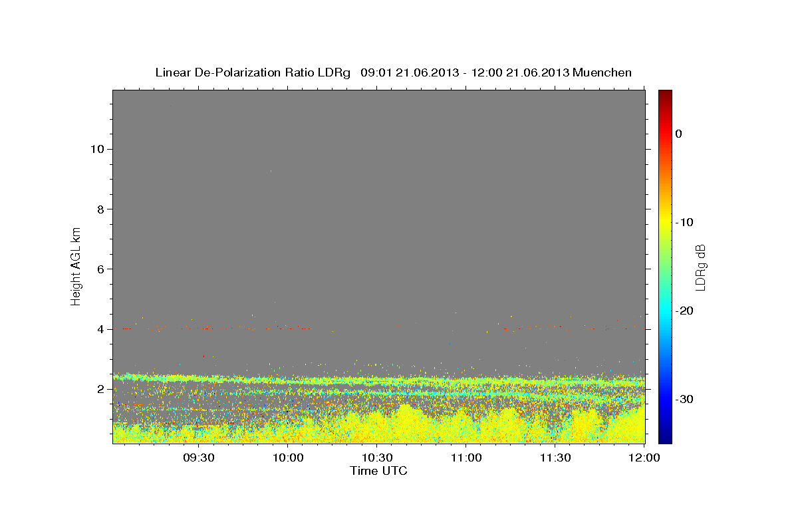The image size is (798, 532).
Task: Click the 12:00 time tick label
Action: (644, 458)
